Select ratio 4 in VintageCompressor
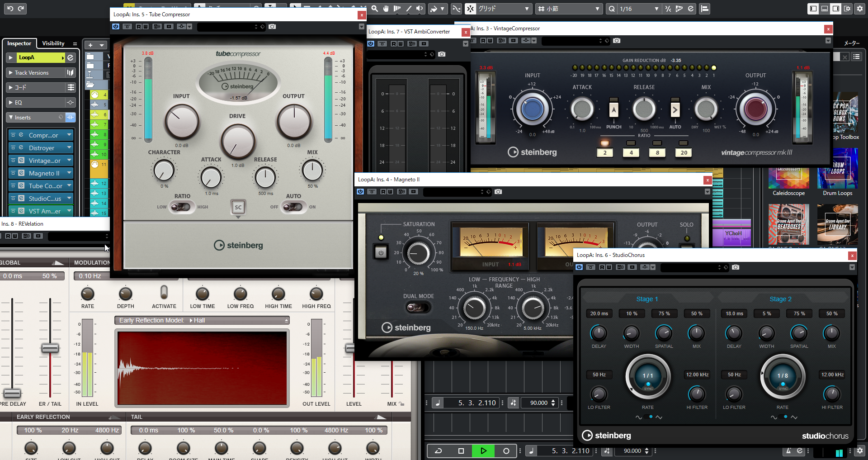The height and width of the screenshot is (460, 868). click(631, 152)
